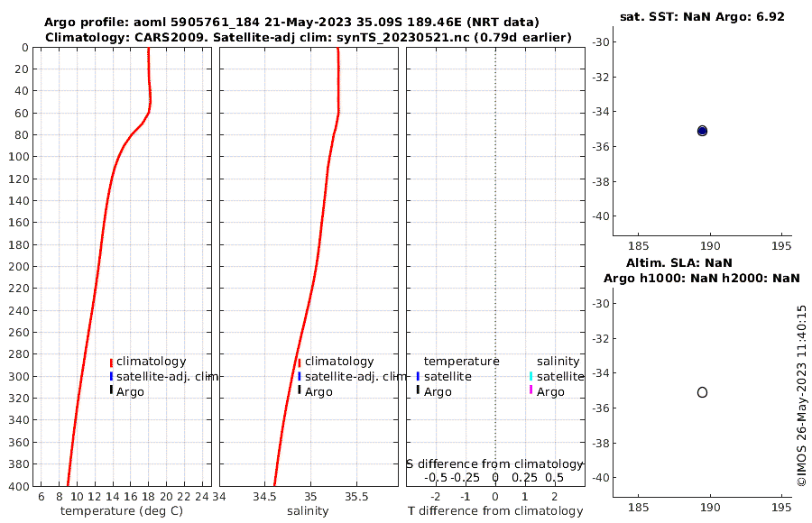This screenshot has height=523, width=812.
Task: Click 'Argo' legend text in salinity panel
Action: (x=318, y=392)
